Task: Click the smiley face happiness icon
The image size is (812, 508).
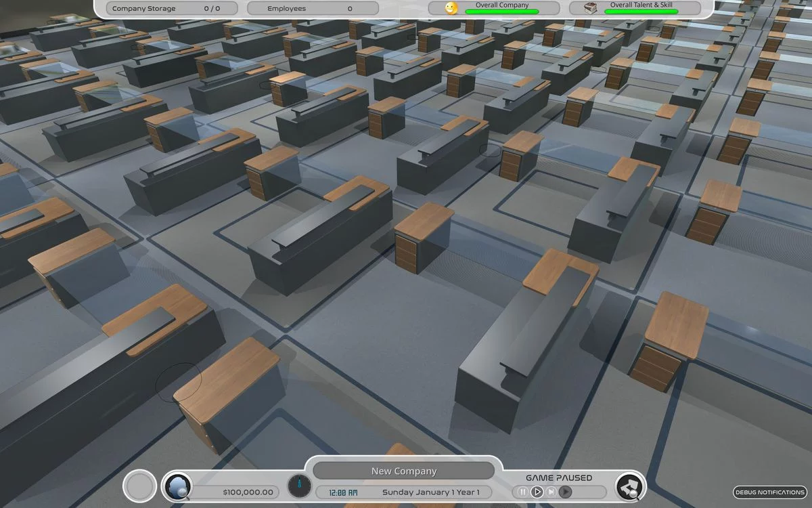Action: 451,8
